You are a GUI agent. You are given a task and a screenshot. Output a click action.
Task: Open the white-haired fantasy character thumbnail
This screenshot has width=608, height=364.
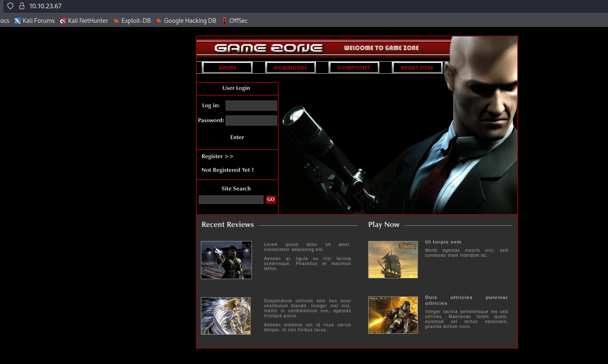(226, 316)
